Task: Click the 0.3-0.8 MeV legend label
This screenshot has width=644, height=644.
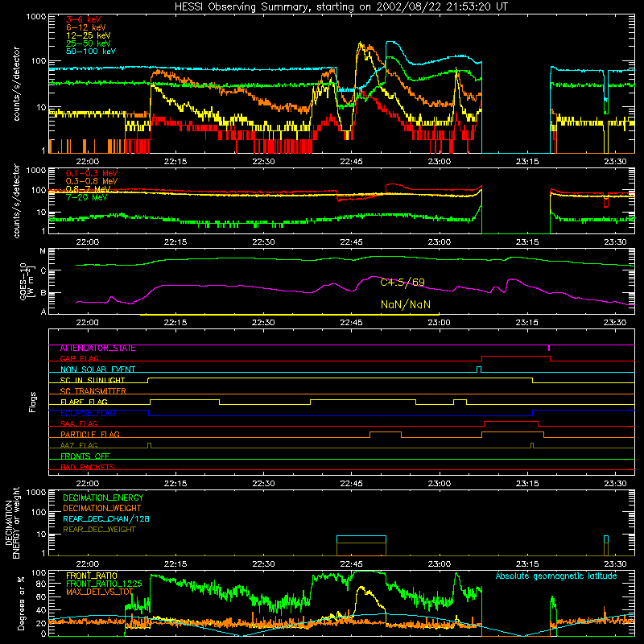Action: 92,181
